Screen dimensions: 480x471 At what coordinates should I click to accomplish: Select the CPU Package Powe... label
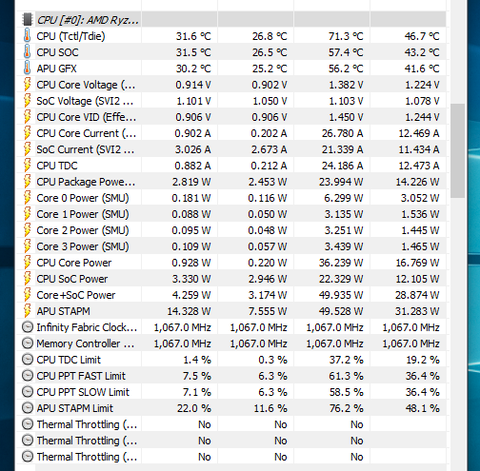(x=86, y=182)
